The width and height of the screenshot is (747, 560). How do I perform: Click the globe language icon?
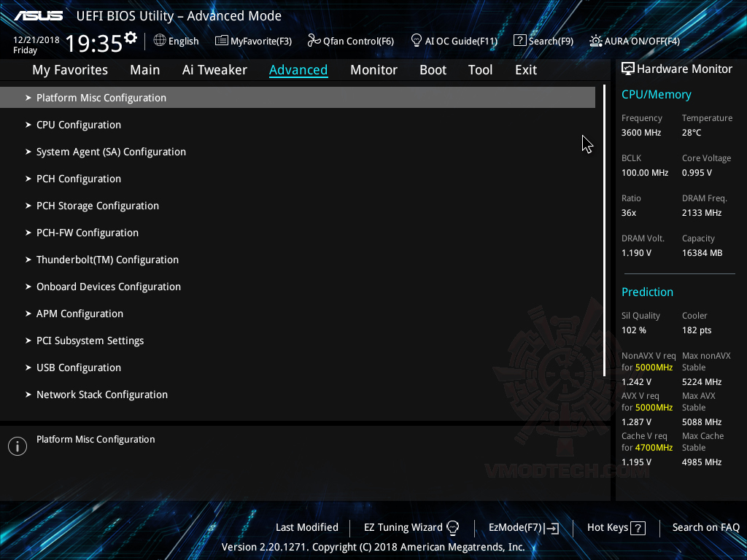[160, 41]
